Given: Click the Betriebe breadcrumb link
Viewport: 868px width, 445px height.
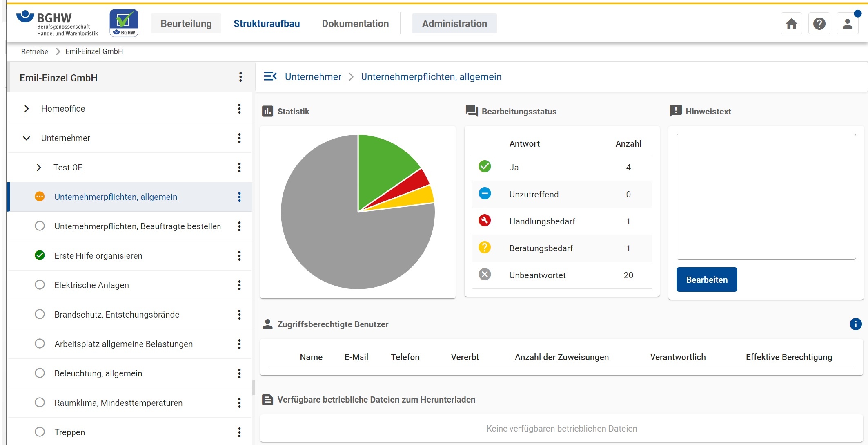Looking at the screenshot, I should pos(35,51).
